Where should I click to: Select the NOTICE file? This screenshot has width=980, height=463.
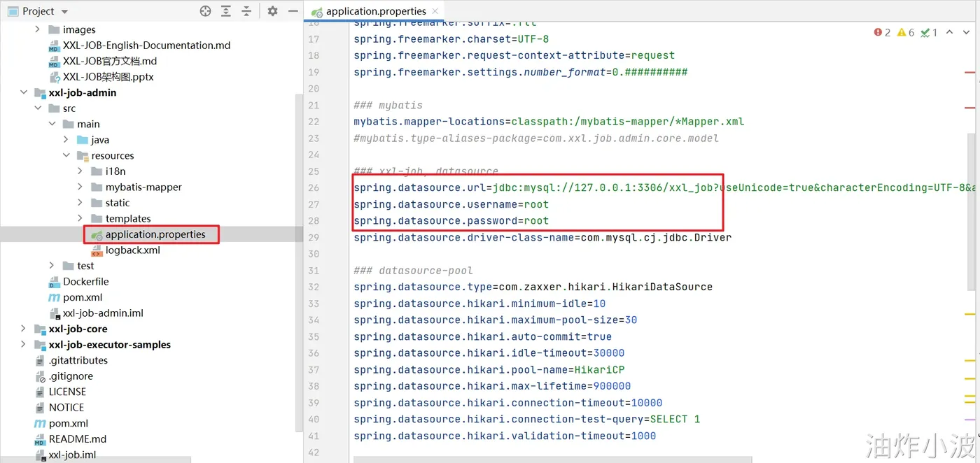[66, 407]
